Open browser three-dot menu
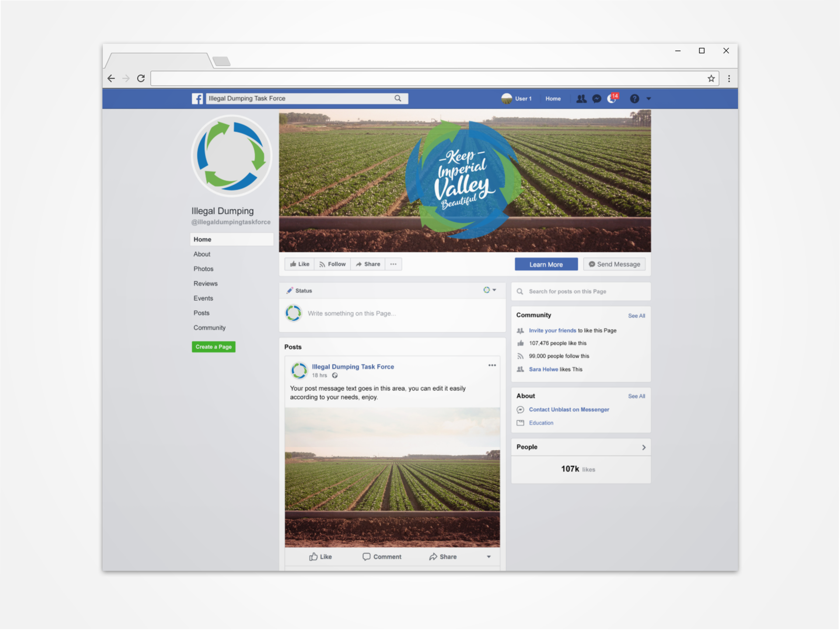 point(729,79)
